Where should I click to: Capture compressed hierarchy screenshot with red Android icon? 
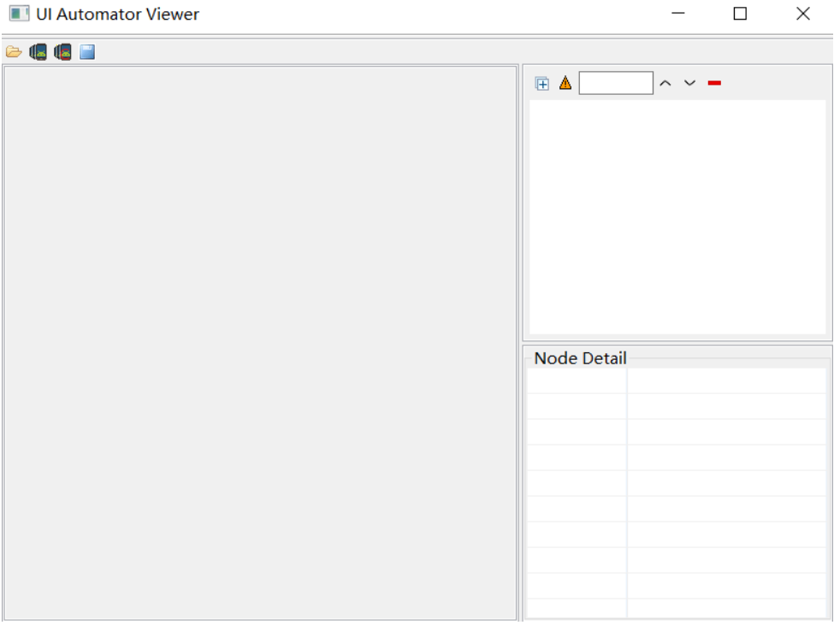click(62, 52)
